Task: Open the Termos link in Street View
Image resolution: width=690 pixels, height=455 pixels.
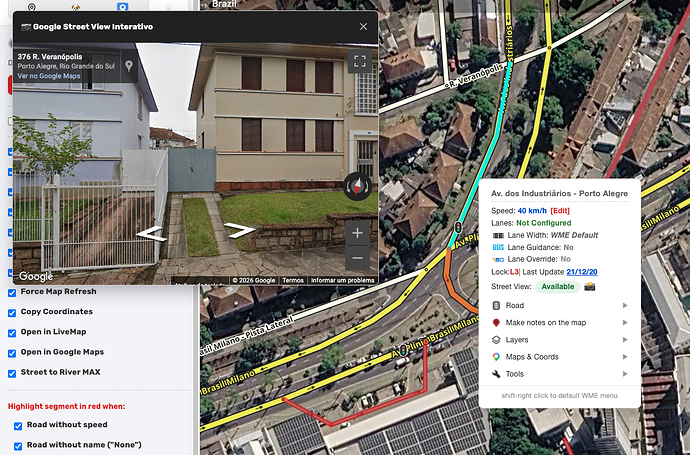Action: [293, 280]
